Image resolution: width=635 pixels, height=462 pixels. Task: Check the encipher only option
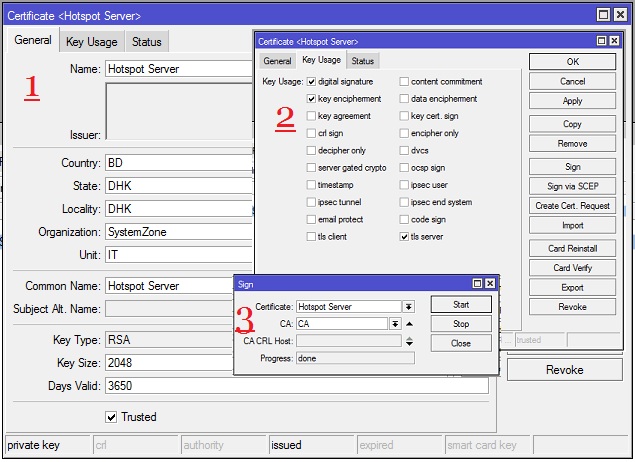click(404, 133)
